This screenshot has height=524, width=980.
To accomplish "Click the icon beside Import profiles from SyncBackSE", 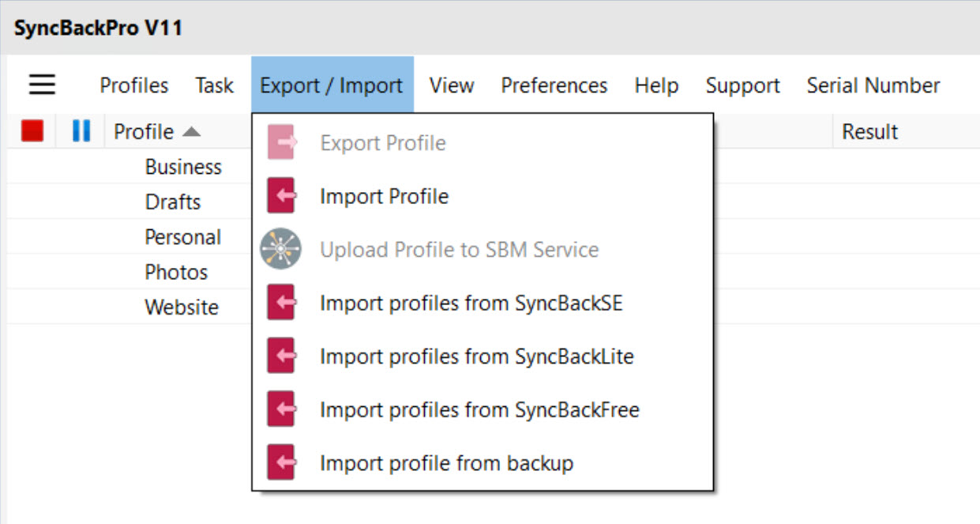I will pyautogui.click(x=281, y=303).
